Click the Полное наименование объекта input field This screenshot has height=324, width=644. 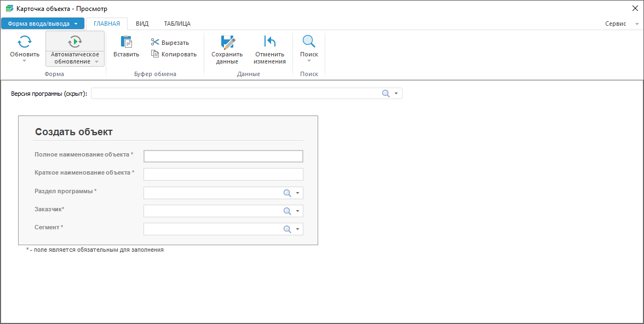point(223,157)
